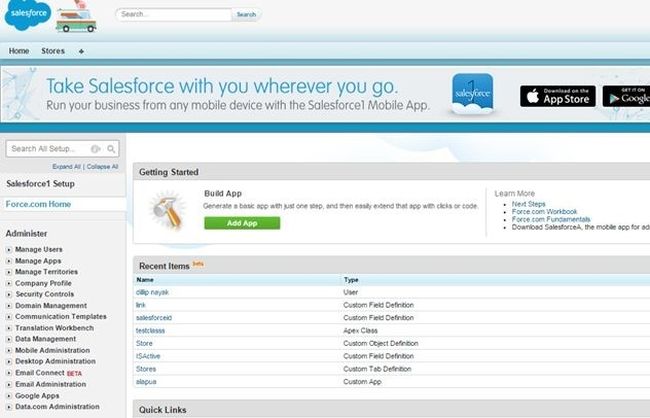The image size is (650, 418).
Task: Click the Type column header
Action: point(351,280)
